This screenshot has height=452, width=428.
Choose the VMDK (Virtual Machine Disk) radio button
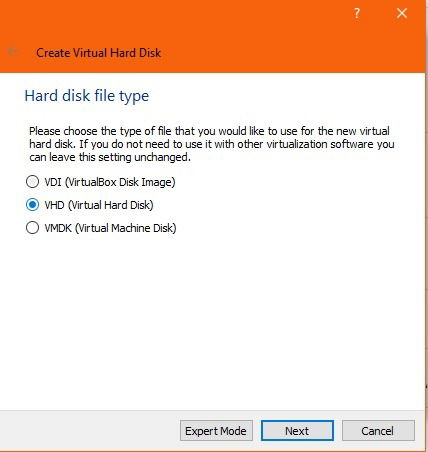pos(32,228)
